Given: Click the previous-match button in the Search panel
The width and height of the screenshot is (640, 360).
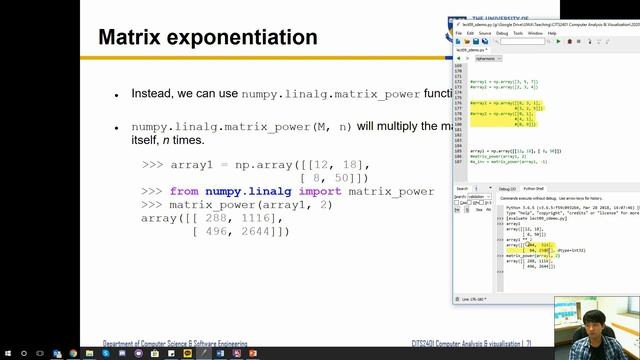Looking at the screenshot, I should pos(457,210).
